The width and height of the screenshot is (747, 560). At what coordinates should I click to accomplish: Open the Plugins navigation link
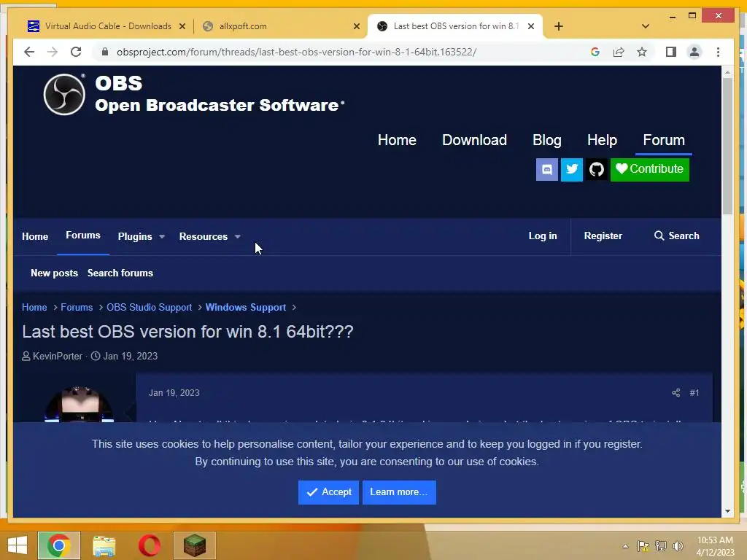coord(135,237)
